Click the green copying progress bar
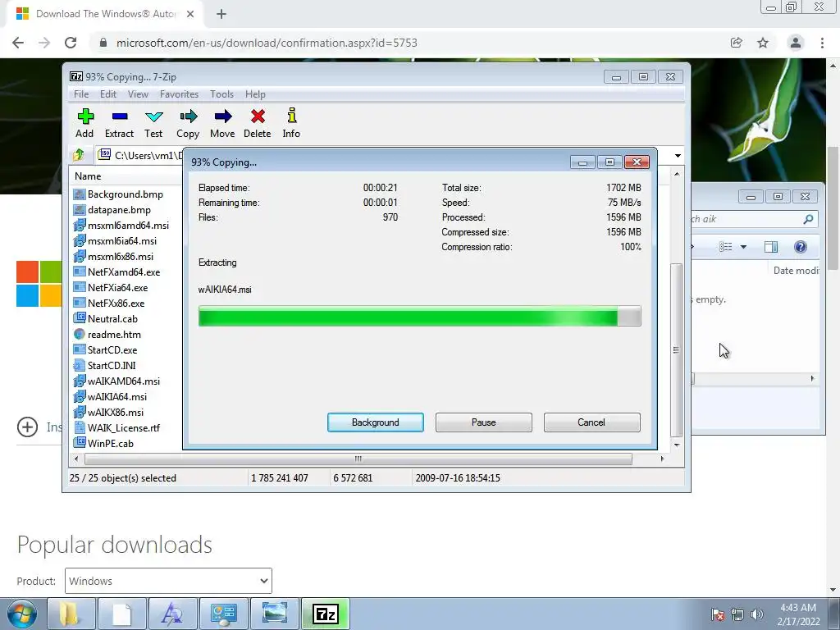 tap(419, 316)
